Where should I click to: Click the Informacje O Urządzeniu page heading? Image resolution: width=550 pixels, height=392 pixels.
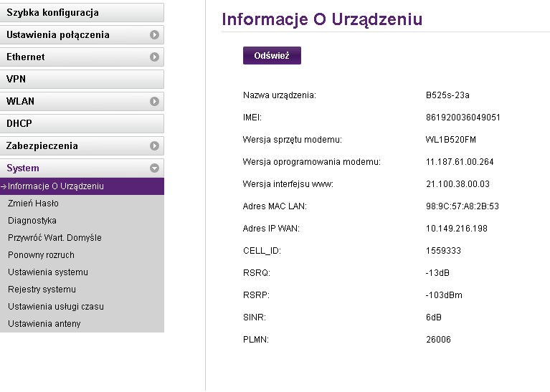[x=322, y=19]
